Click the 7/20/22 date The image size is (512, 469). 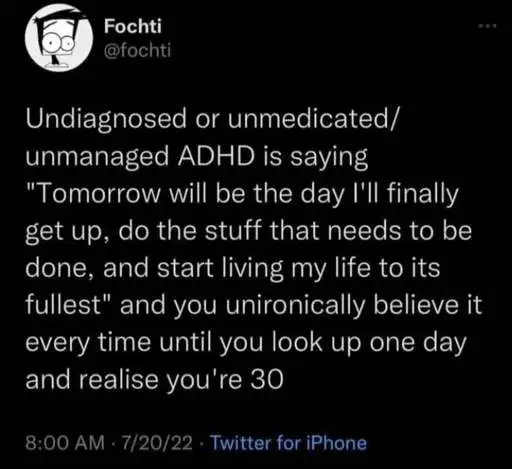click(x=157, y=443)
